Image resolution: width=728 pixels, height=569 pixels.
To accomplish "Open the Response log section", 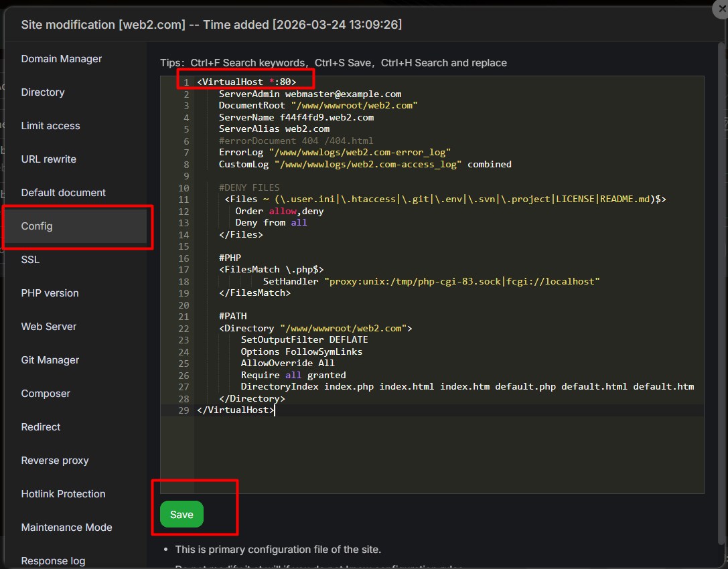I will point(53,561).
